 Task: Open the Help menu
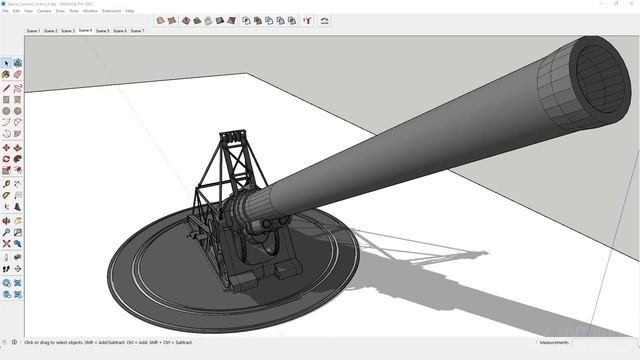(130, 11)
